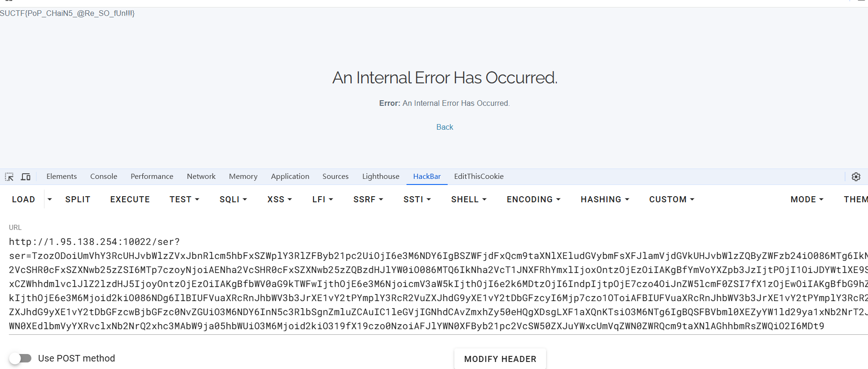Expand the LOAD dropdown arrow

50,199
